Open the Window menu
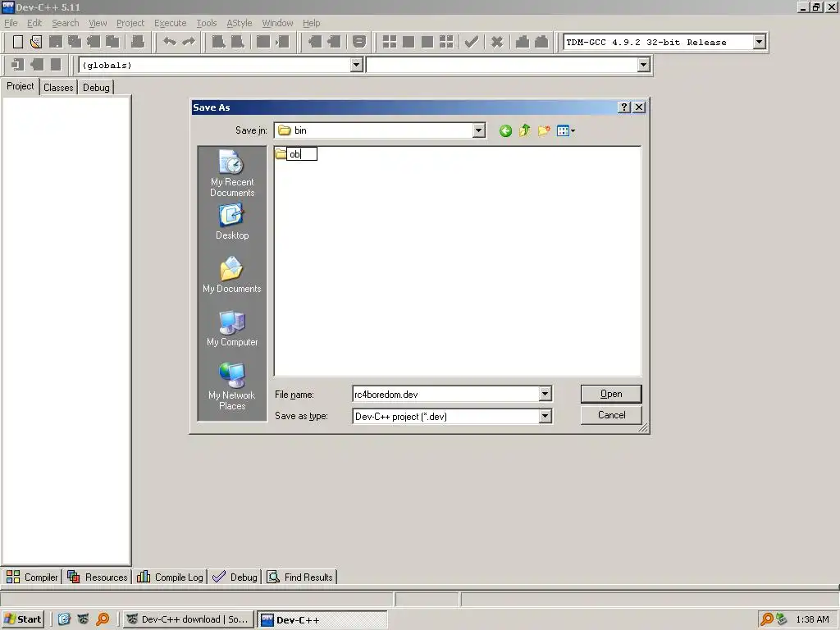Screen dimensions: 840x630 pyautogui.click(x=277, y=23)
